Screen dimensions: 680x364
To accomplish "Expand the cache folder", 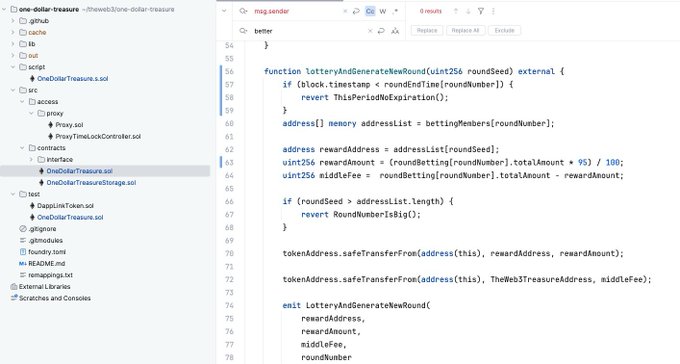I will click(13, 32).
